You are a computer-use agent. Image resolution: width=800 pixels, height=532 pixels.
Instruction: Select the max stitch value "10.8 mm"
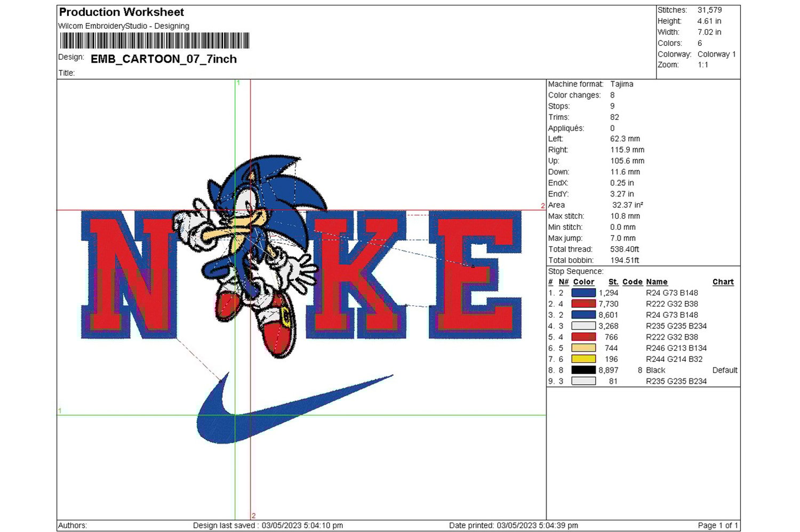tap(625, 216)
